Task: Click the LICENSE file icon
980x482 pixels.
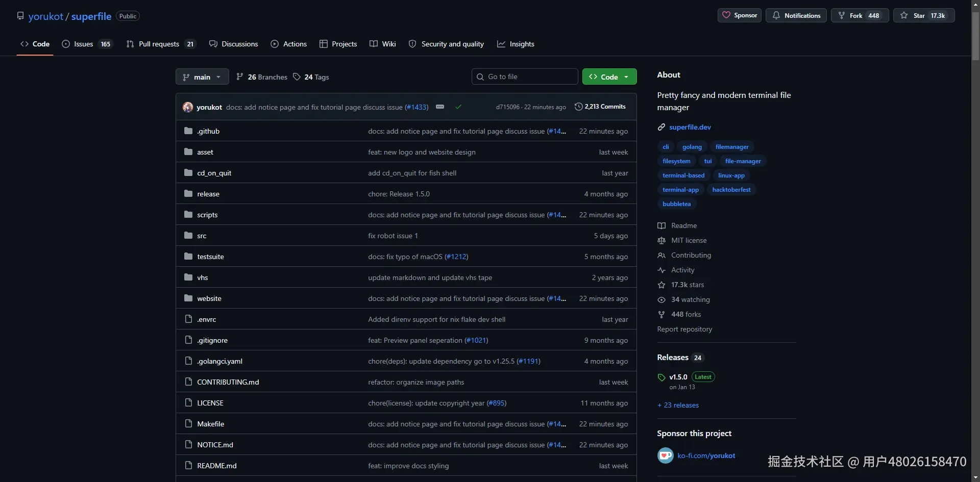Action: tap(188, 403)
